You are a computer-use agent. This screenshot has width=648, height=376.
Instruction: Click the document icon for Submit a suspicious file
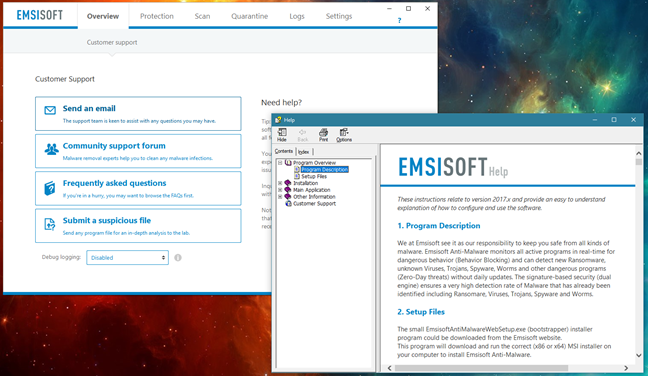pos(50,224)
